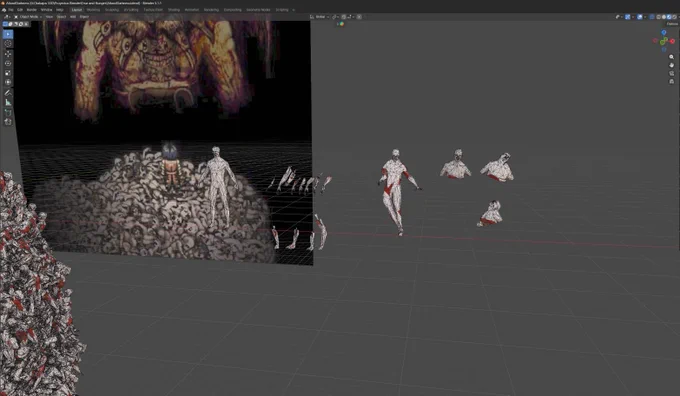The image size is (680, 396).
Task: Switch to the Layout workspace tab
Action: coord(77,10)
